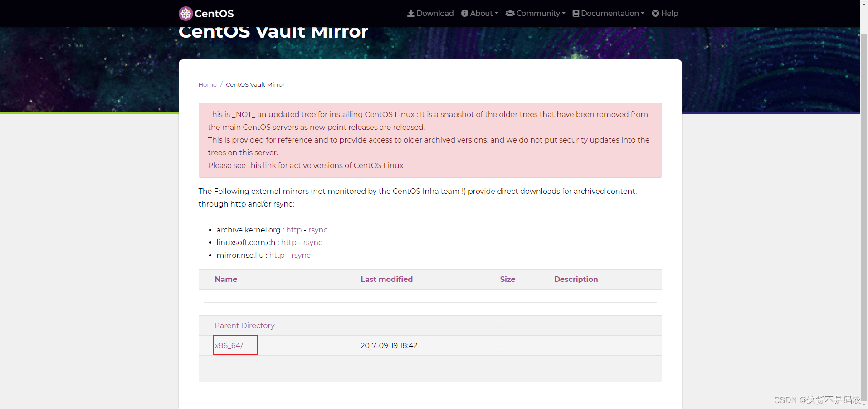This screenshot has width=868, height=409.
Task: Expand the About dropdown menu
Action: coord(480,13)
